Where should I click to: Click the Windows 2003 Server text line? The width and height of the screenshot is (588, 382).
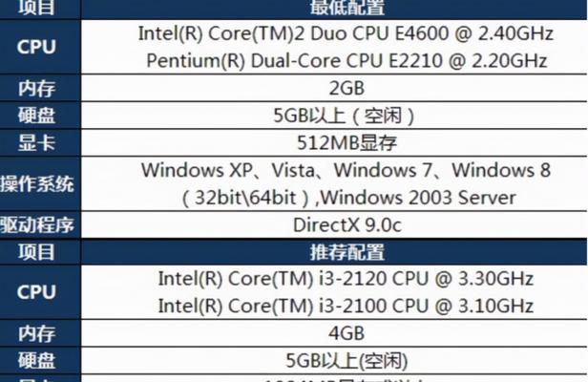[x=348, y=198]
